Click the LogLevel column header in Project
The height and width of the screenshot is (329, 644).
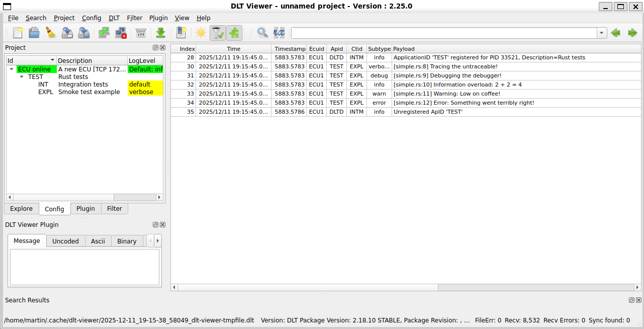(x=145, y=60)
